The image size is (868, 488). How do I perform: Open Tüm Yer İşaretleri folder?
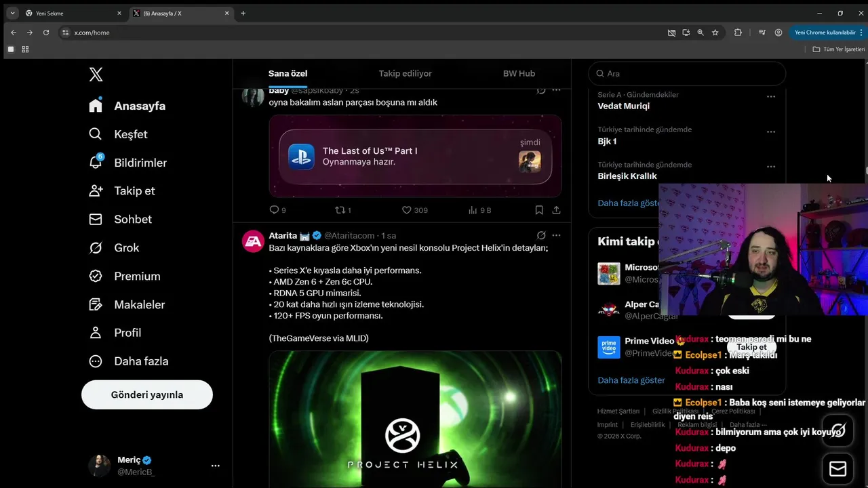(x=839, y=49)
